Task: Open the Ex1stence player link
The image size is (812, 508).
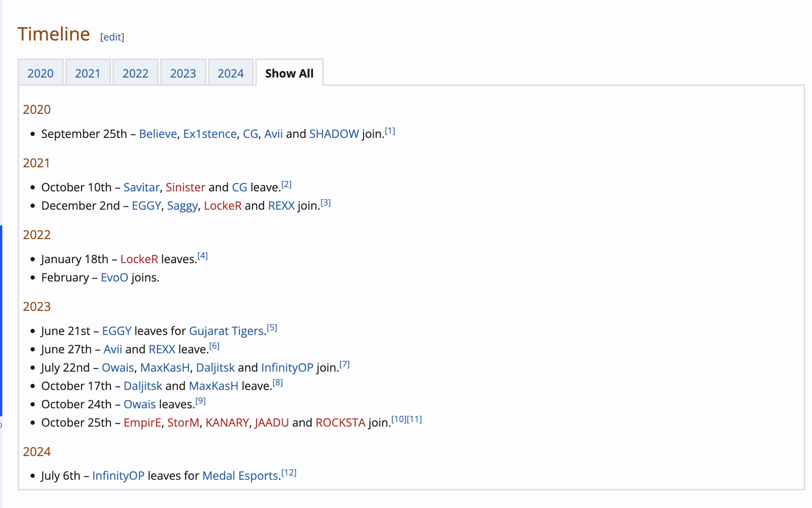Action: pos(210,134)
